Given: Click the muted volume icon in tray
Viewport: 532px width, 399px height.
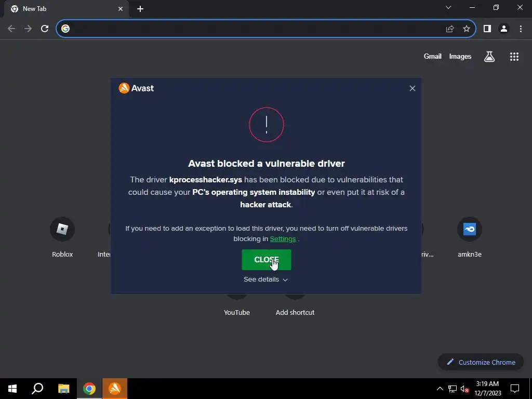Looking at the screenshot, I should (464, 389).
